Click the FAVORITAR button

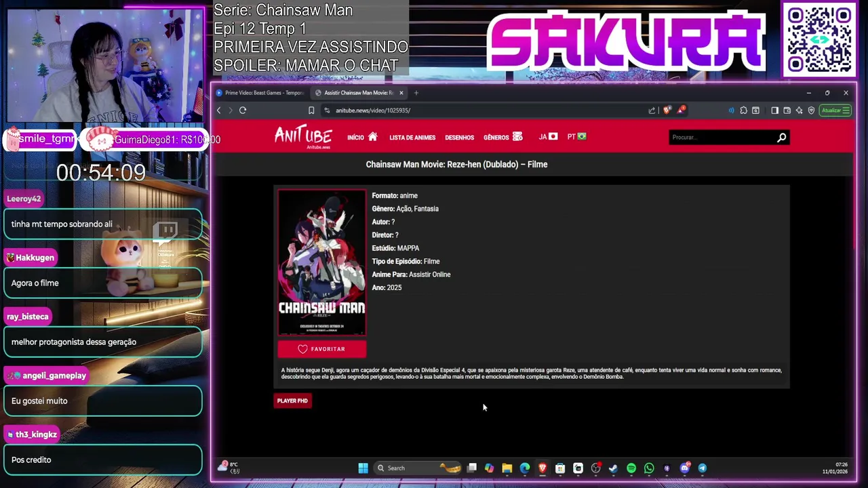(321, 349)
